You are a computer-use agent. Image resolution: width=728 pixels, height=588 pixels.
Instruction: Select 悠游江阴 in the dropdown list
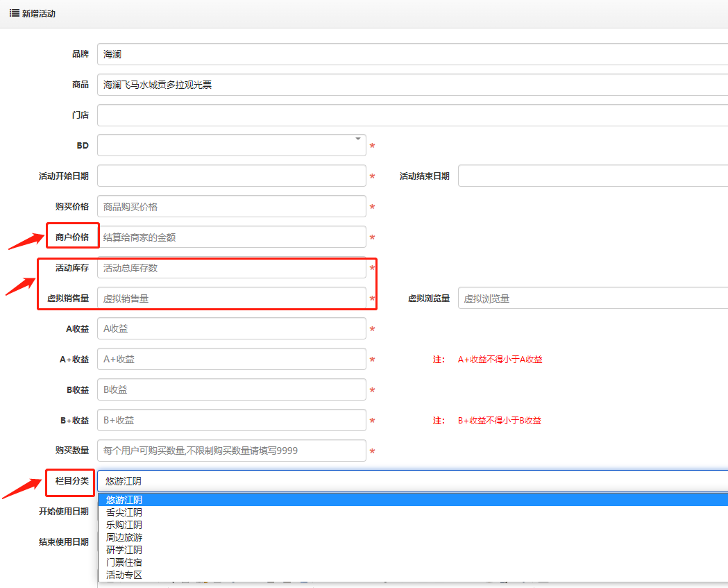point(124,500)
